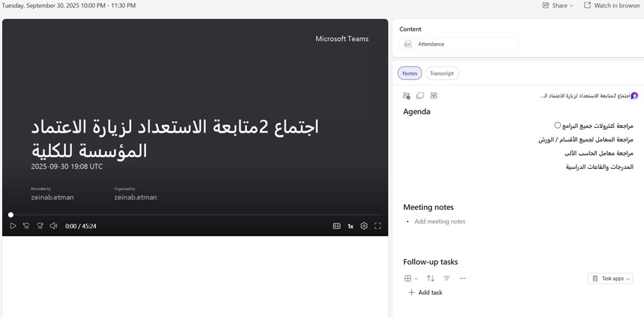This screenshot has width=644, height=317.
Task: Switch to the Notes tab
Action: tap(410, 73)
